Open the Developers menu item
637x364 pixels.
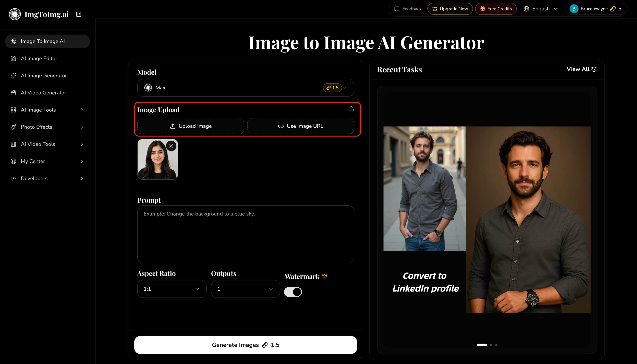[x=47, y=178]
